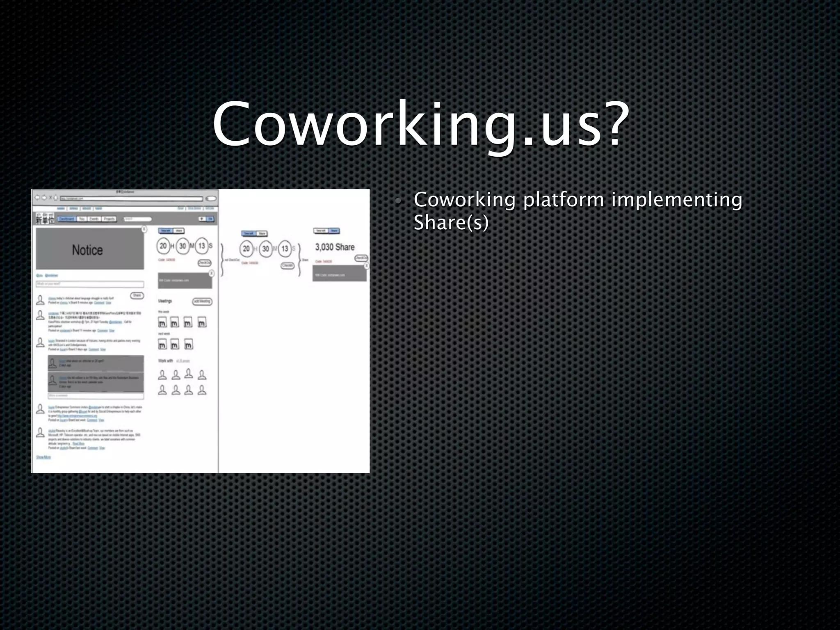Click the first coworker avatar under Work with
Viewport: 840px width, 630px height.
(x=162, y=374)
